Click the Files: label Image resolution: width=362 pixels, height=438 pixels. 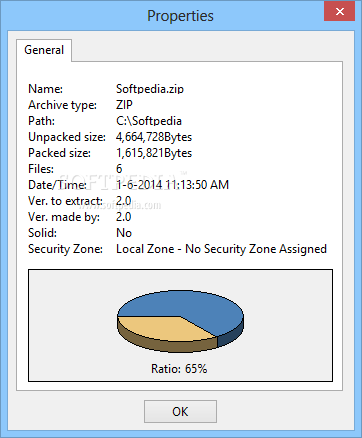tap(41, 169)
